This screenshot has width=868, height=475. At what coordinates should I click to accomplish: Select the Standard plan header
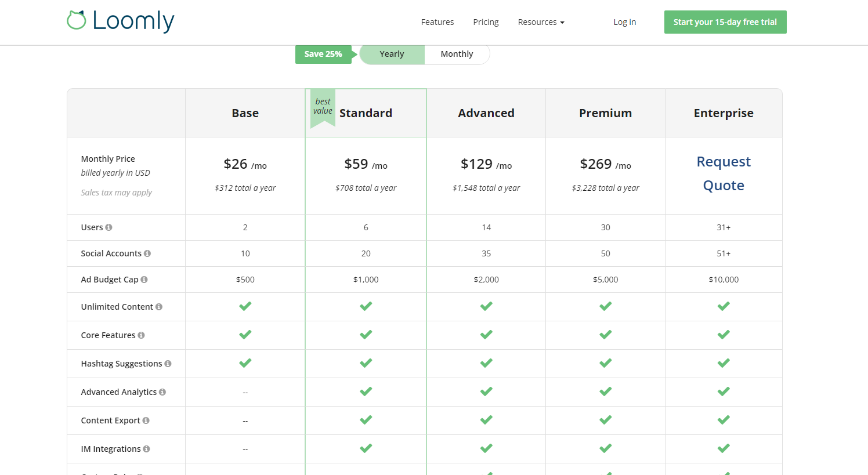pos(366,113)
